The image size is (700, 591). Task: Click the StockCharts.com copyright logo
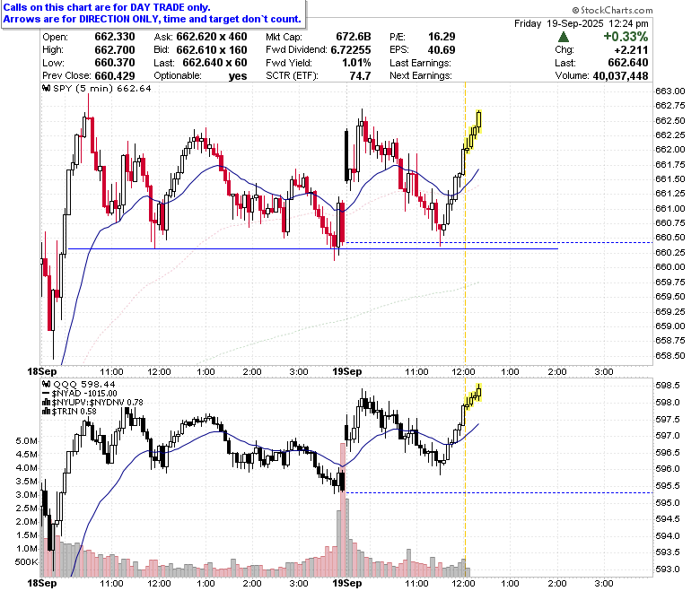(x=612, y=10)
